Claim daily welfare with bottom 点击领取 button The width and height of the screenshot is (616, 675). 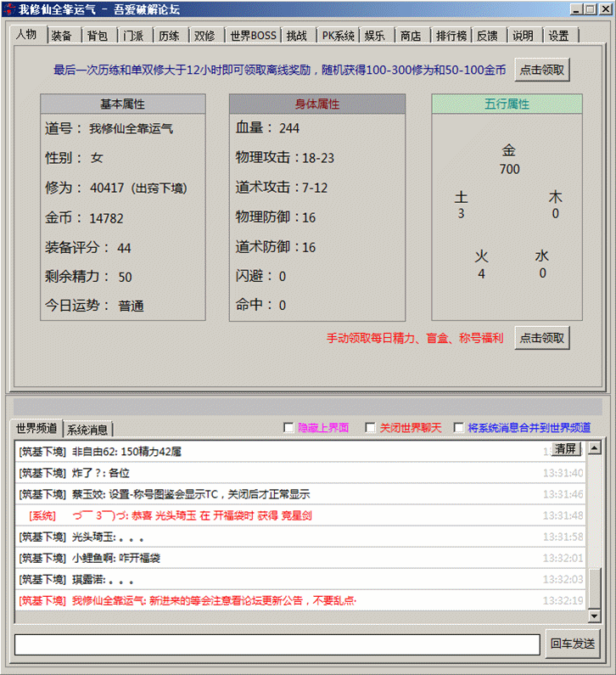click(541, 338)
